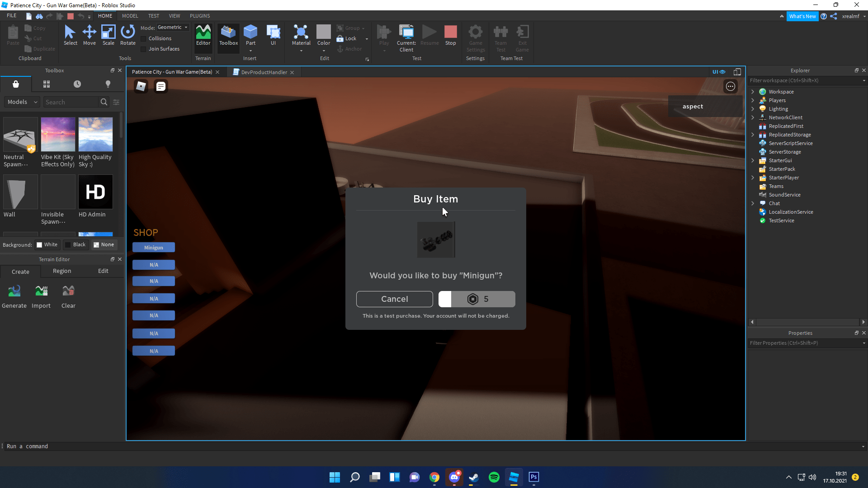Open the Models category dropdown
The height and width of the screenshot is (488, 868).
22,102
